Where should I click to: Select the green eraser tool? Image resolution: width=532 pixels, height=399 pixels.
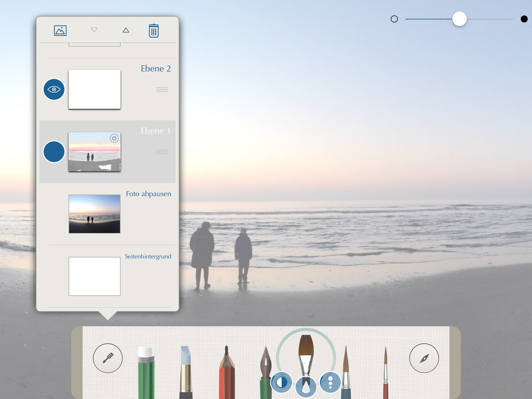[146, 372]
